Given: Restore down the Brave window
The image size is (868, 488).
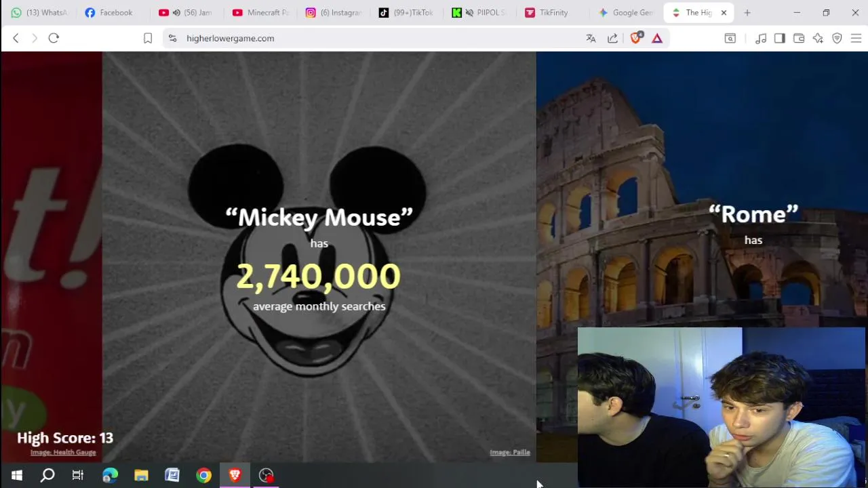Looking at the screenshot, I should pos(826,13).
